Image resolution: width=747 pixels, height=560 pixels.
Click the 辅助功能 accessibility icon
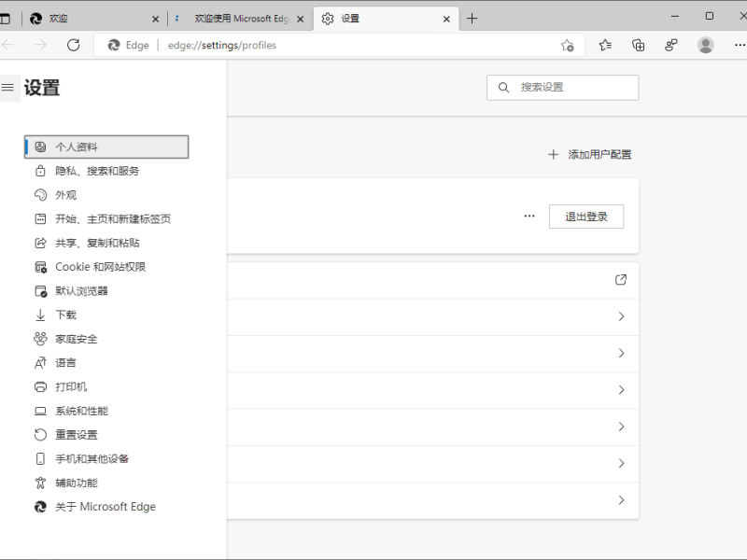(40, 483)
